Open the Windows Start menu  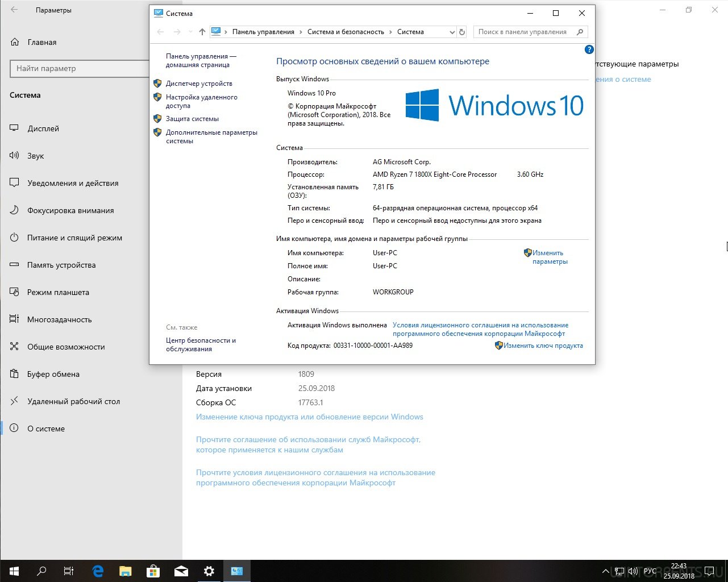point(14,571)
